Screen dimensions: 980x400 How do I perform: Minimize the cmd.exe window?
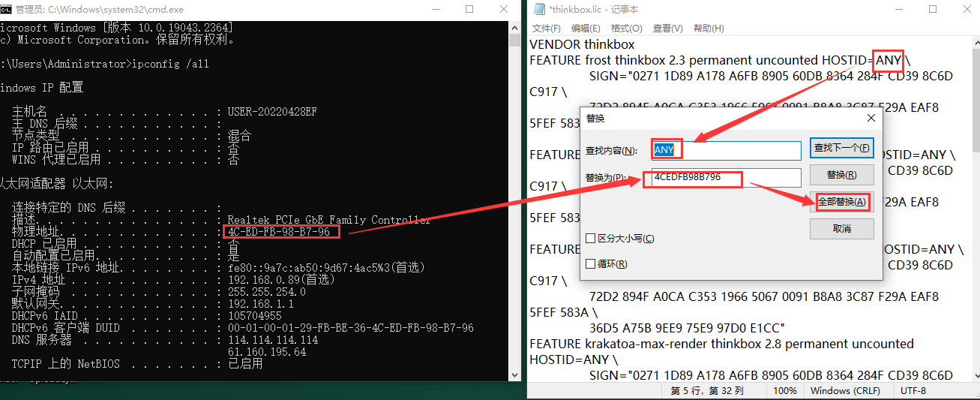coord(435,9)
